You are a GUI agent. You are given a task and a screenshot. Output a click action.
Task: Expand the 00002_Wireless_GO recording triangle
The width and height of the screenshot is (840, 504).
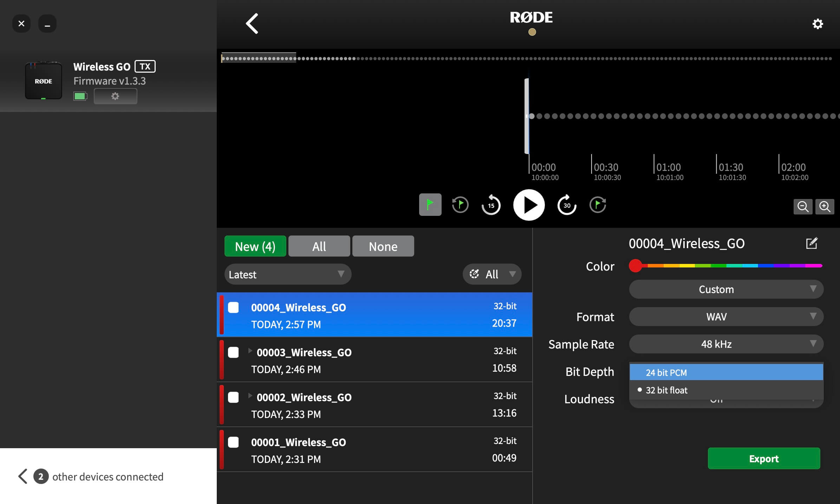250,396
